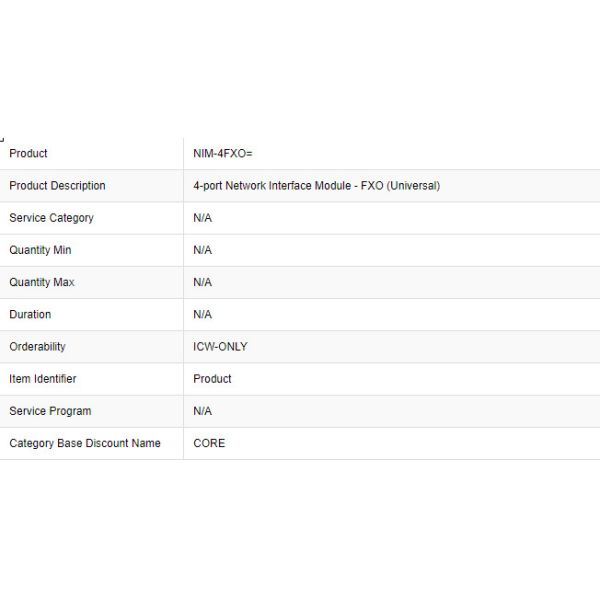
Task: Click the "Product Description" label
Action: tap(57, 186)
